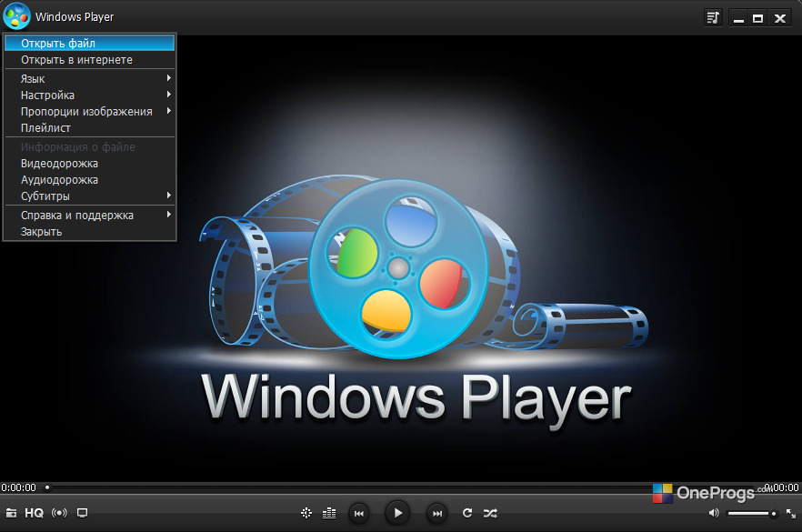
Task: Adjust the volume slider
Action: [x=752, y=513]
